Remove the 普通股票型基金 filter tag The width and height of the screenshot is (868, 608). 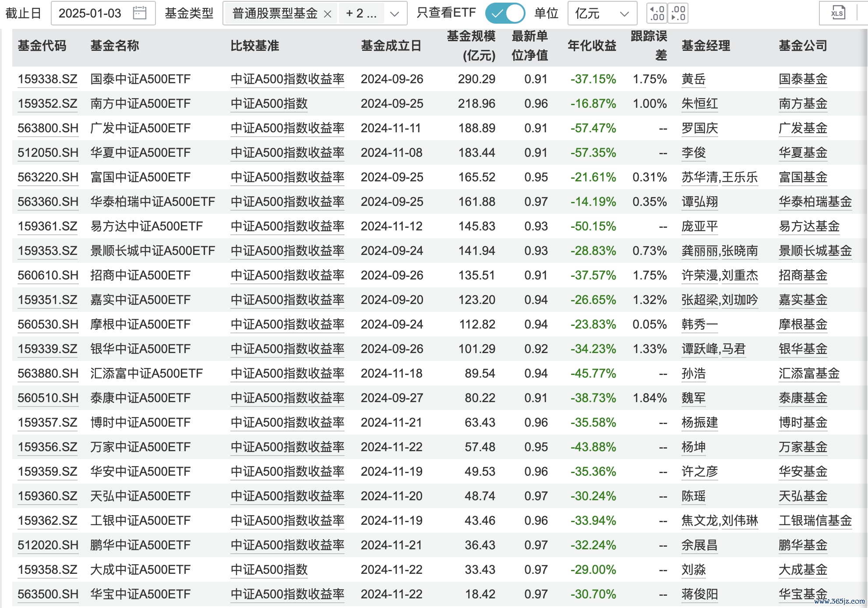point(327,14)
